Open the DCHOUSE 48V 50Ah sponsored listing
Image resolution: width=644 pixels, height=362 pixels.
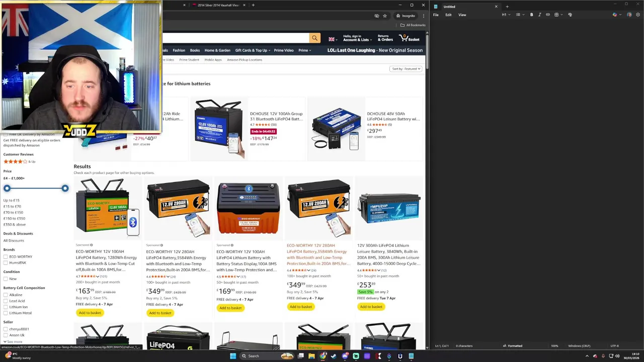point(393,117)
